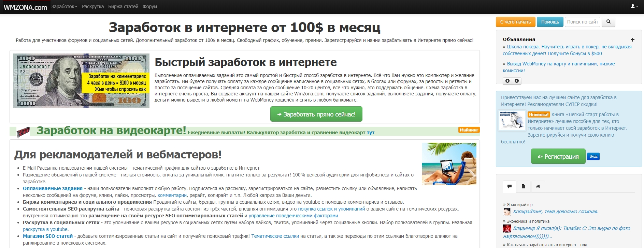This screenshot has height=248, width=644.
Task: Open управление поведенческими факторами link
Action: 293,216
